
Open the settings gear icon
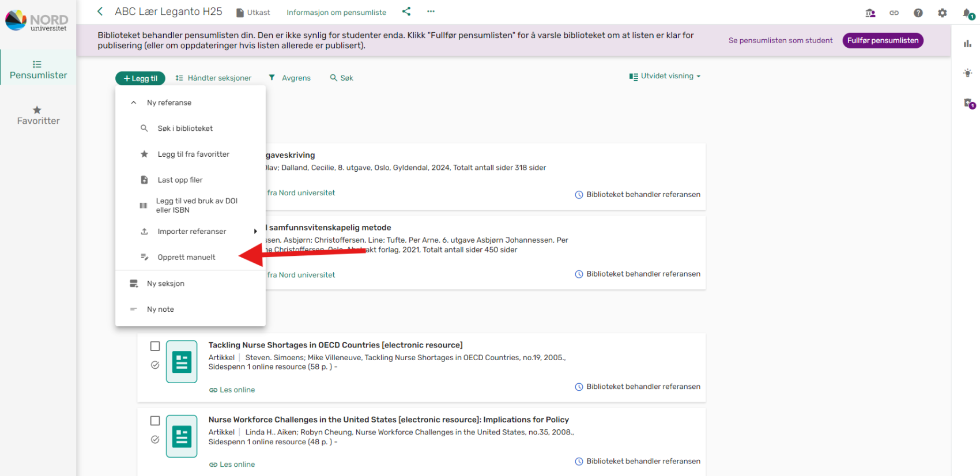pyautogui.click(x=943, y=13)
